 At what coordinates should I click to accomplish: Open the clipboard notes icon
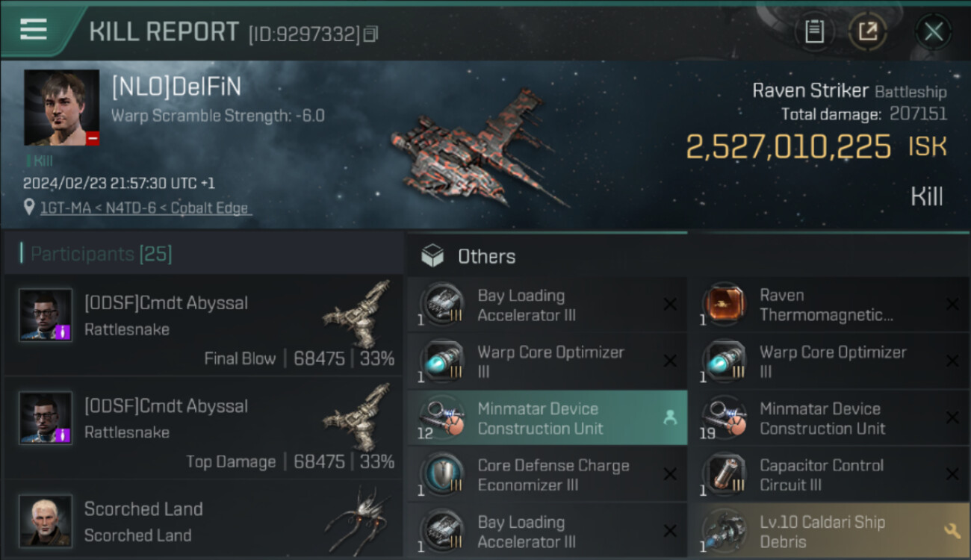814,31
